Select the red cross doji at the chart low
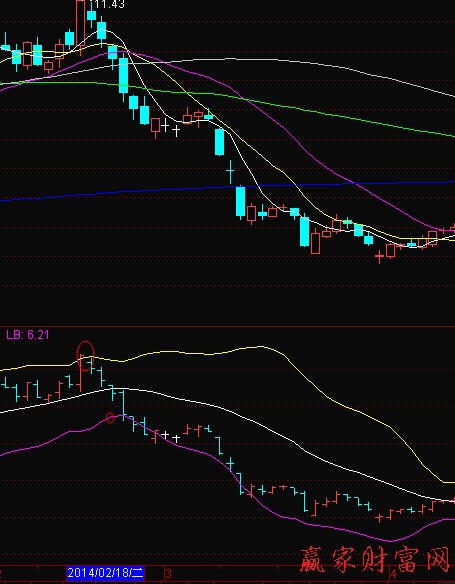455x584 pixels. 379,256
